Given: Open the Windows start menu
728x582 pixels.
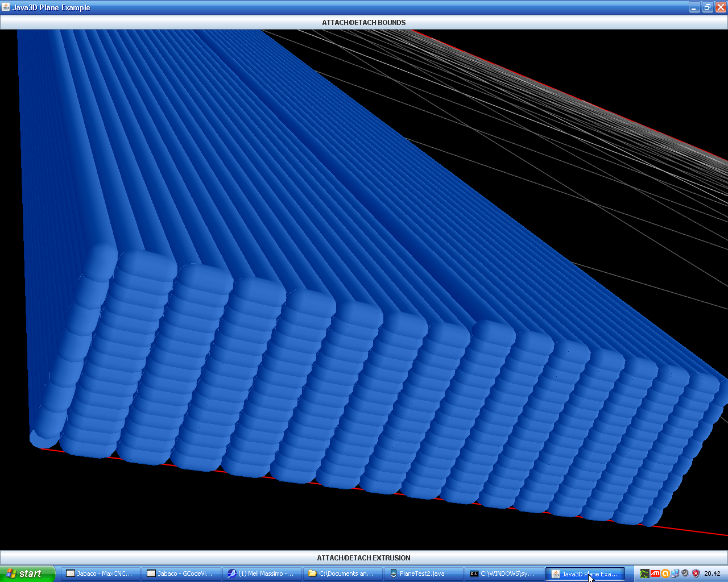Looking at the screenshot, I should click(28, 573).
